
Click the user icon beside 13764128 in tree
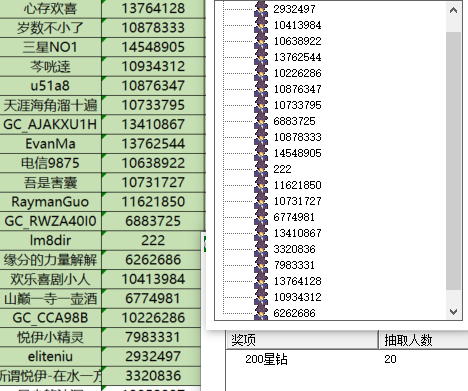(x=261, y=281)
